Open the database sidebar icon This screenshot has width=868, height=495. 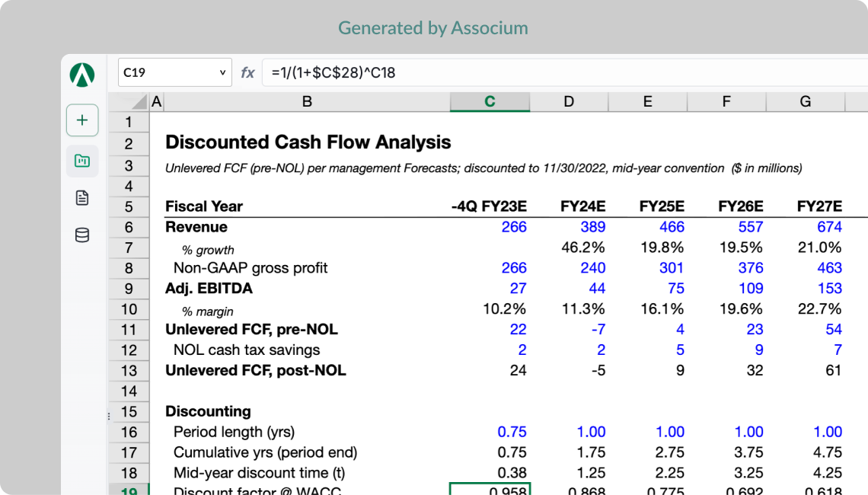tap(82, 235)
